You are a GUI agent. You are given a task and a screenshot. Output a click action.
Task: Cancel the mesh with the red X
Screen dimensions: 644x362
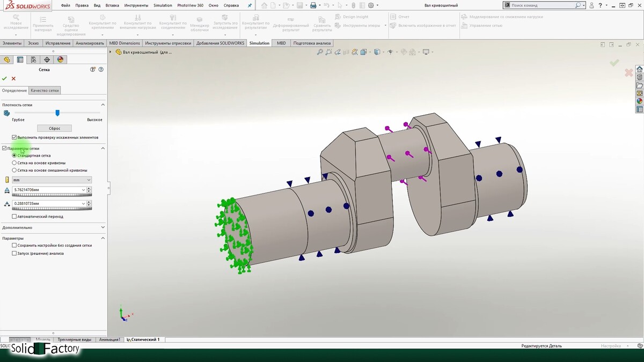(x=13, y=78)
